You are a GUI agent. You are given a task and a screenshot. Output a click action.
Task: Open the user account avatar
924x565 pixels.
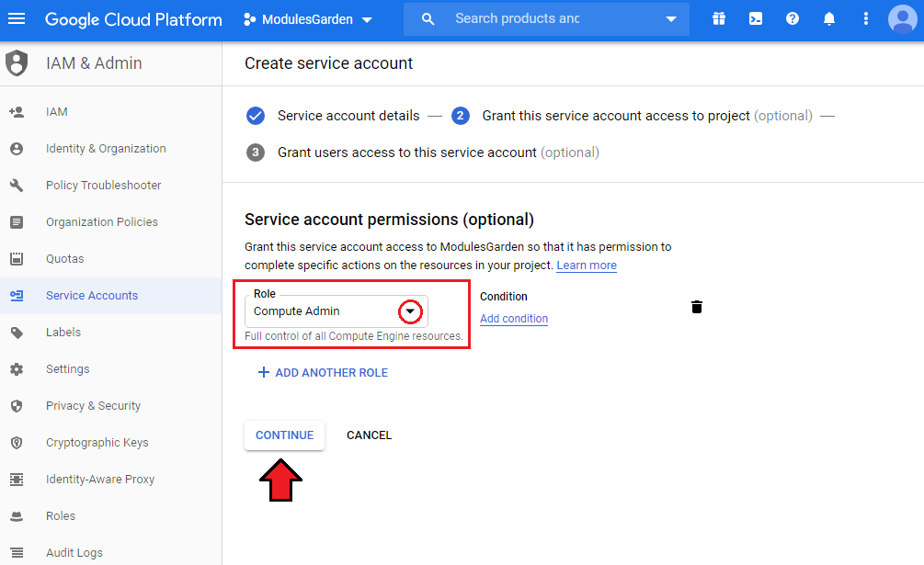(x=902, y=19)
